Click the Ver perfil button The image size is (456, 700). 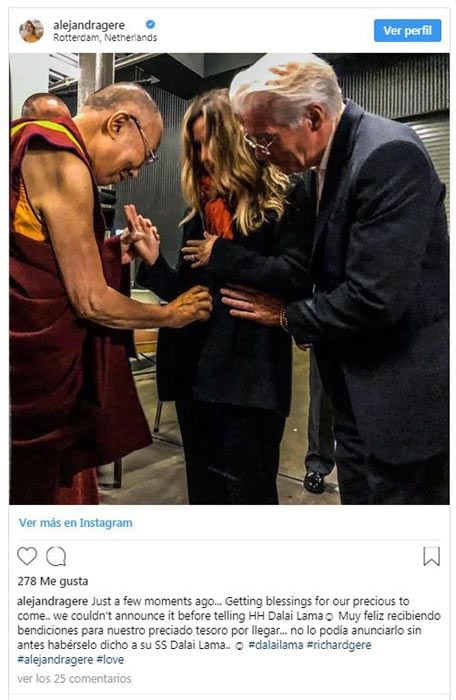pos(407,30)
